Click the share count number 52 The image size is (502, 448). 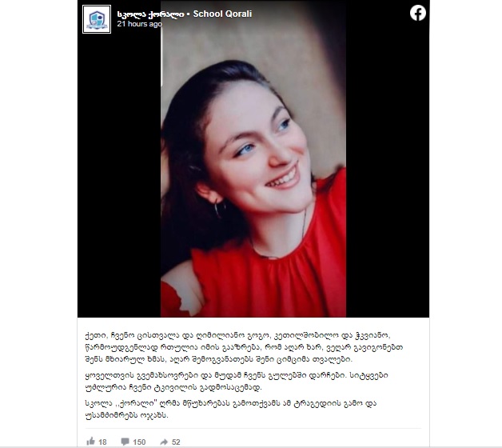(x=176, y=442)
